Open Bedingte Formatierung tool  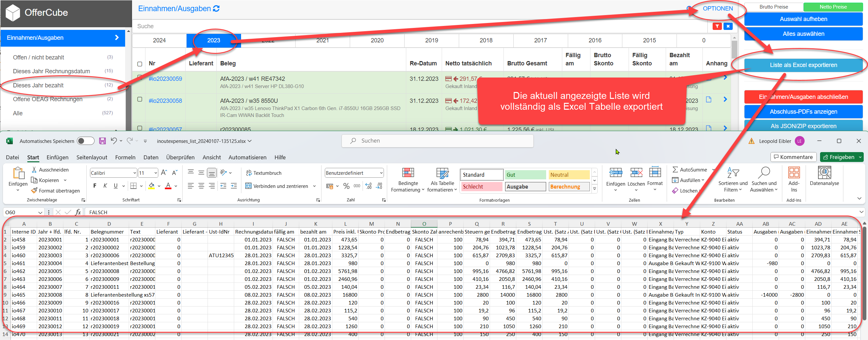(x=408, y=180)
